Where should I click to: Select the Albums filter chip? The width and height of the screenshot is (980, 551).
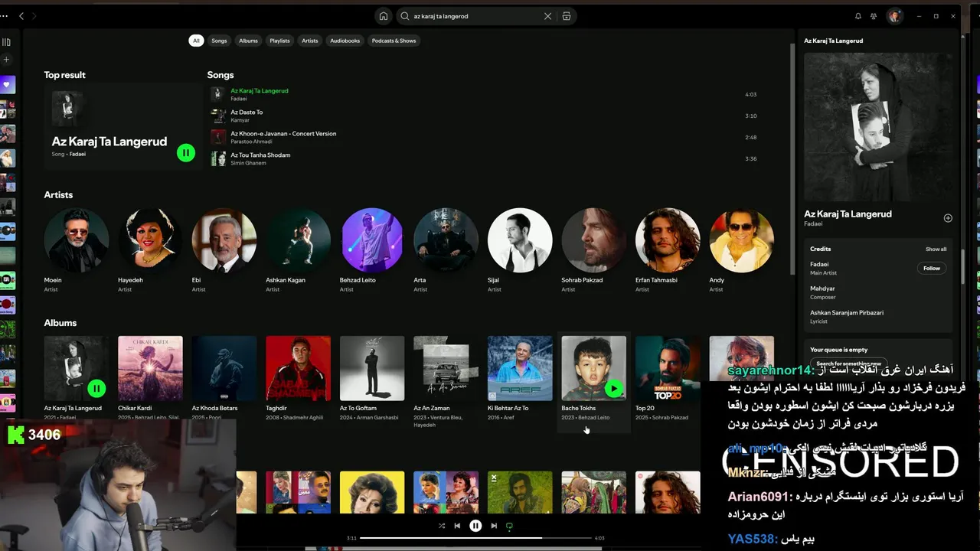[248, 41]
